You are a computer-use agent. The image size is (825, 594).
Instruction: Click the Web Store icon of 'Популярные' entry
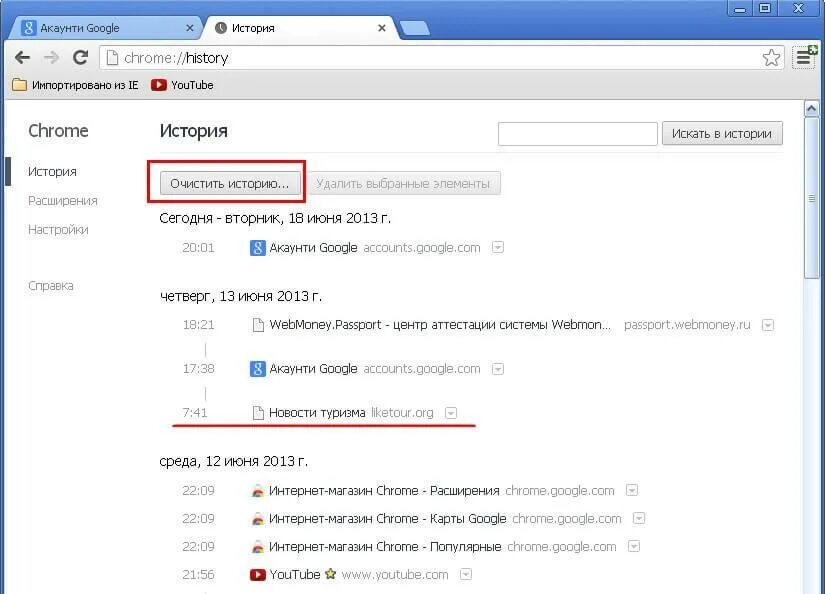click(x=257, y=547)
